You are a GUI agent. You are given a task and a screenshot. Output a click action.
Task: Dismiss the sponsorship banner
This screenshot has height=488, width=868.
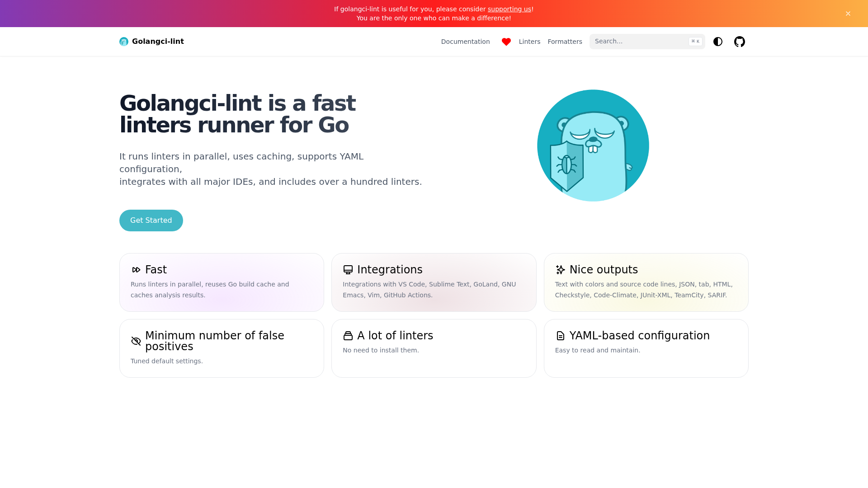pos(848,14)
